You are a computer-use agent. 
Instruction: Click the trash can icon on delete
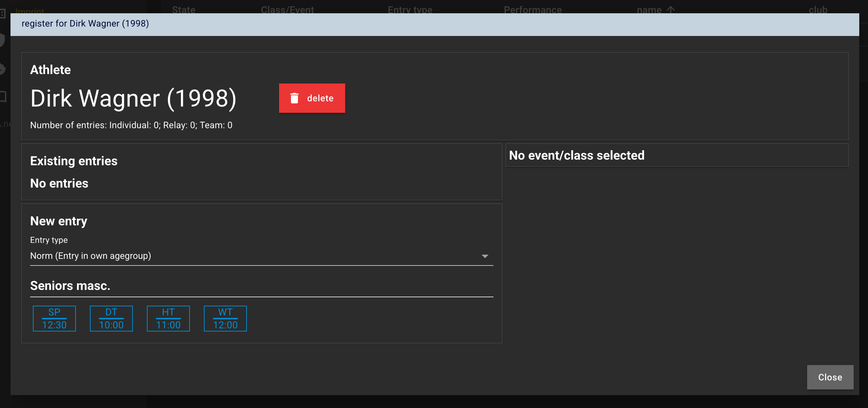click(294, 98)
